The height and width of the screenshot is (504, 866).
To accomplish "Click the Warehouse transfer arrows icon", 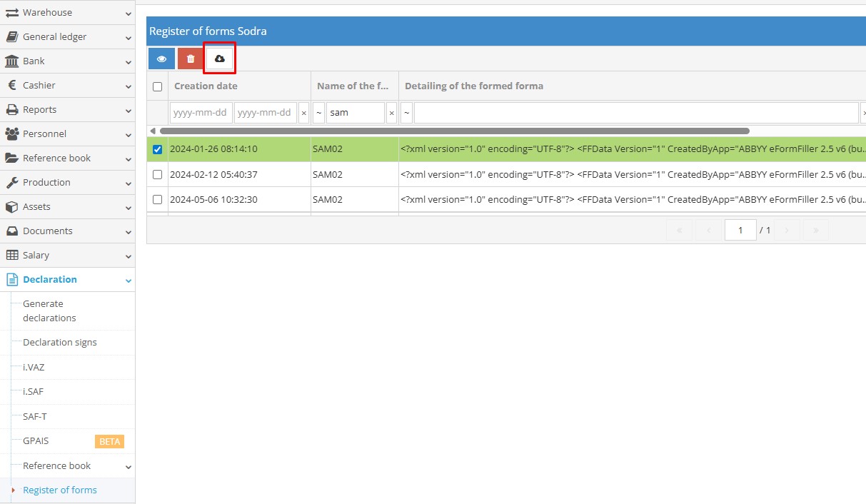I will [x=11, y=13].
